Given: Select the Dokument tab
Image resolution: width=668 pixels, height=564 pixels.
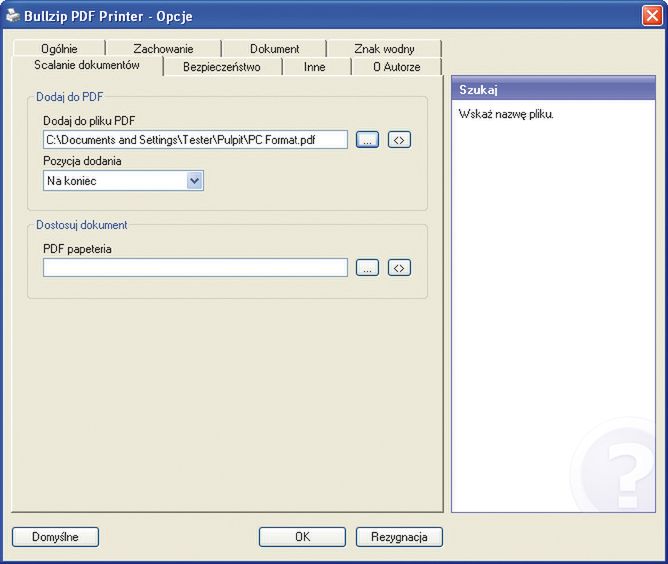Looking at the screenshot, I should point(274,49).
